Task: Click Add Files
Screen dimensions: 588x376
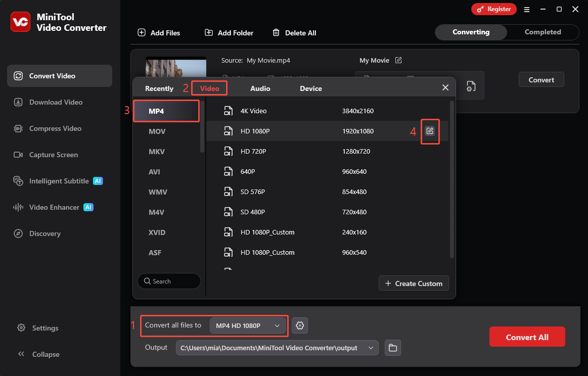Action: [159, 33]
